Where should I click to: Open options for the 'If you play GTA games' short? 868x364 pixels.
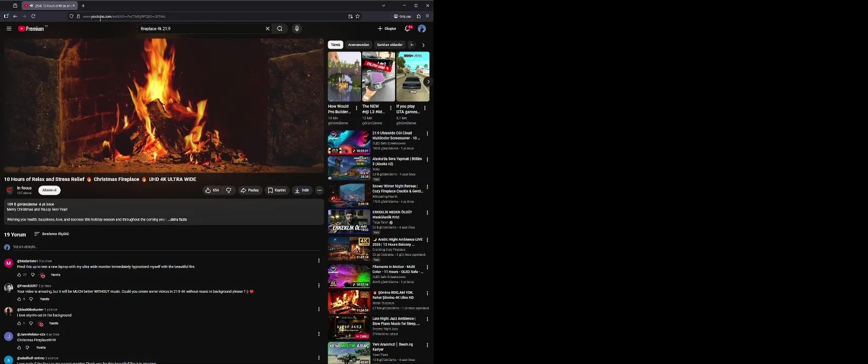425,108
